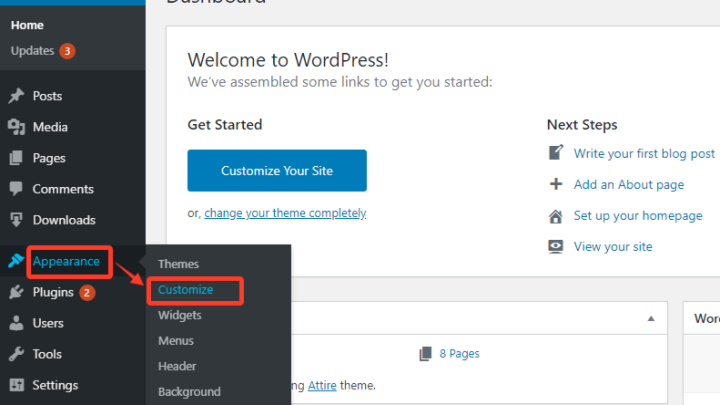Open the 8 Pages link
Image resolution: width=720 pixels, height=405 pixels.
[459, 354]
